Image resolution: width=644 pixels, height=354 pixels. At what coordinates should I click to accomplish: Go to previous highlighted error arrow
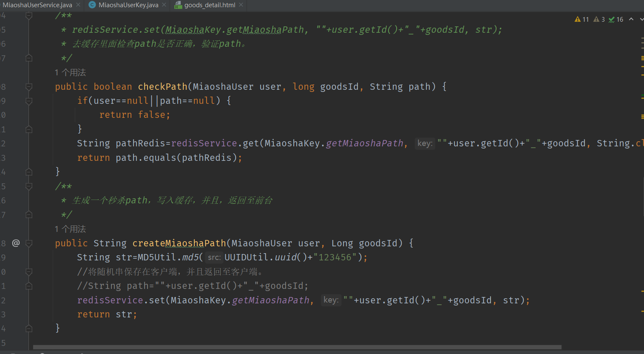tap(631, 19)
